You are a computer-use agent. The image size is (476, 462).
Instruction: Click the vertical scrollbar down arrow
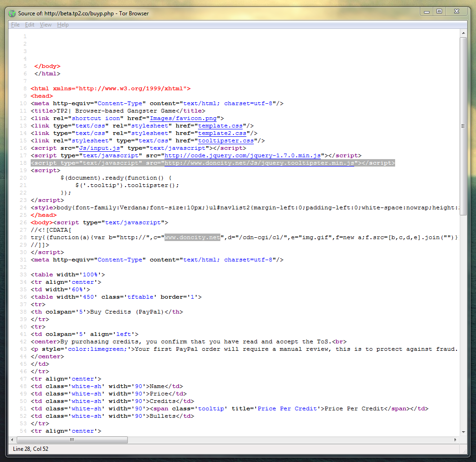tap(463, 432)
